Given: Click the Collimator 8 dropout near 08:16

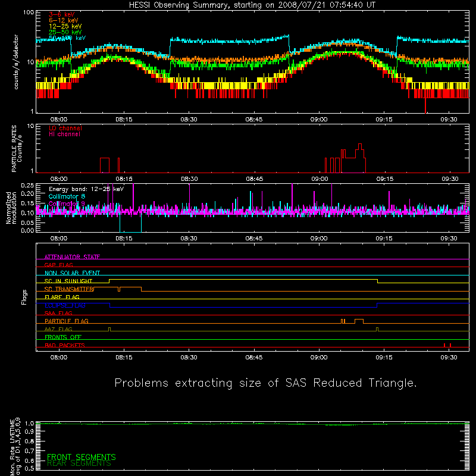Looking at the screenshot, I should click(130, 224).
